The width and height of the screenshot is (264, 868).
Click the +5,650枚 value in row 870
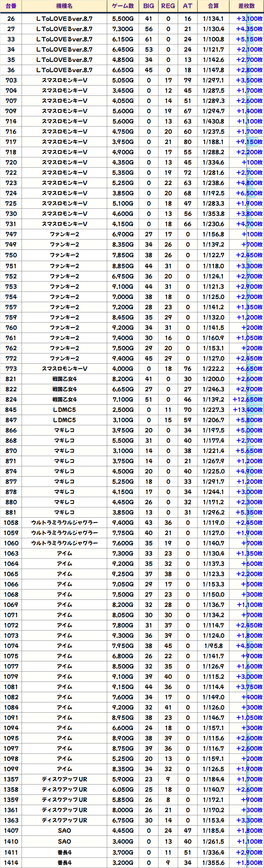(249, 451)
